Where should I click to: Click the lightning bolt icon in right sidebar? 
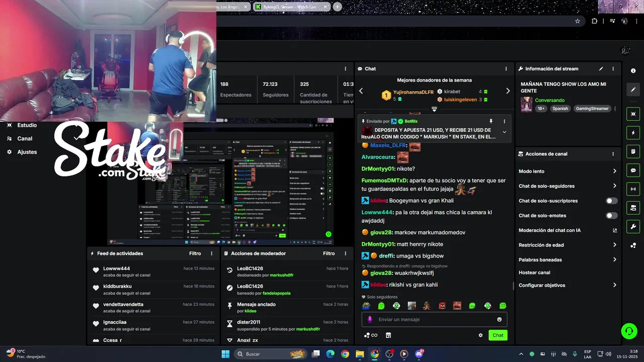[x=633, y=133]
